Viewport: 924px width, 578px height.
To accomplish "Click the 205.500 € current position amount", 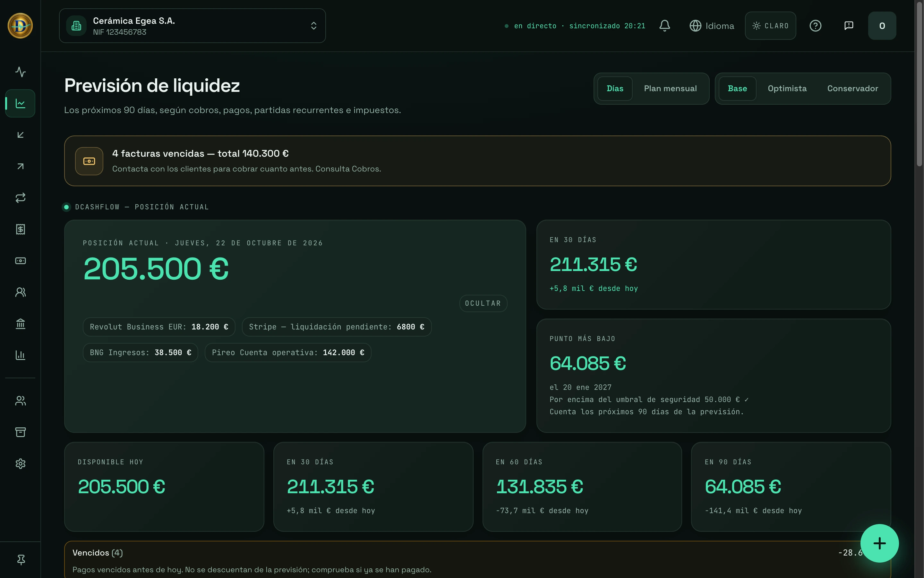I will click(156, 269).
